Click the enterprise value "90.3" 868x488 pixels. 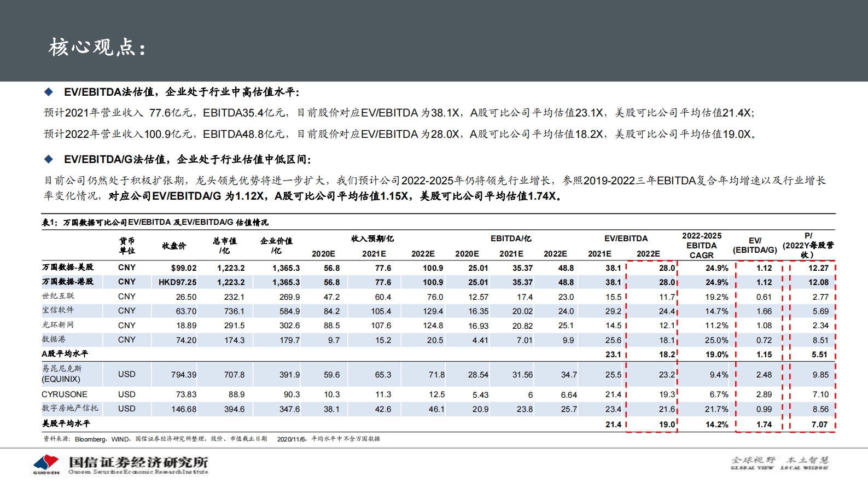tap(292, 394)
